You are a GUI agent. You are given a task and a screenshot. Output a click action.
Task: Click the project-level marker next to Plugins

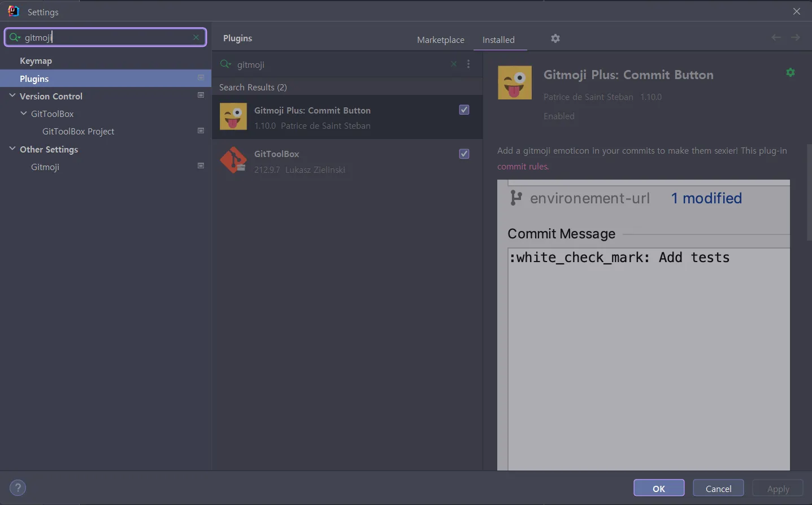coord(201,77)
